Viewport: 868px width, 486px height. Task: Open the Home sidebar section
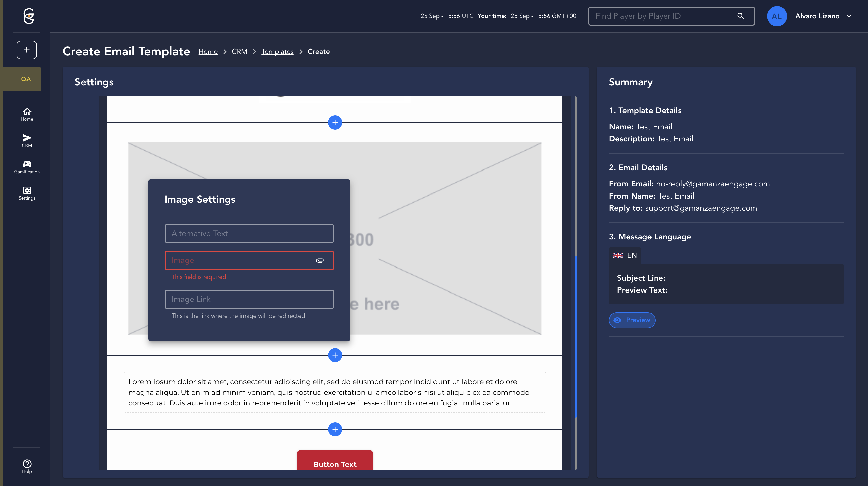click(x=27, y=114)
